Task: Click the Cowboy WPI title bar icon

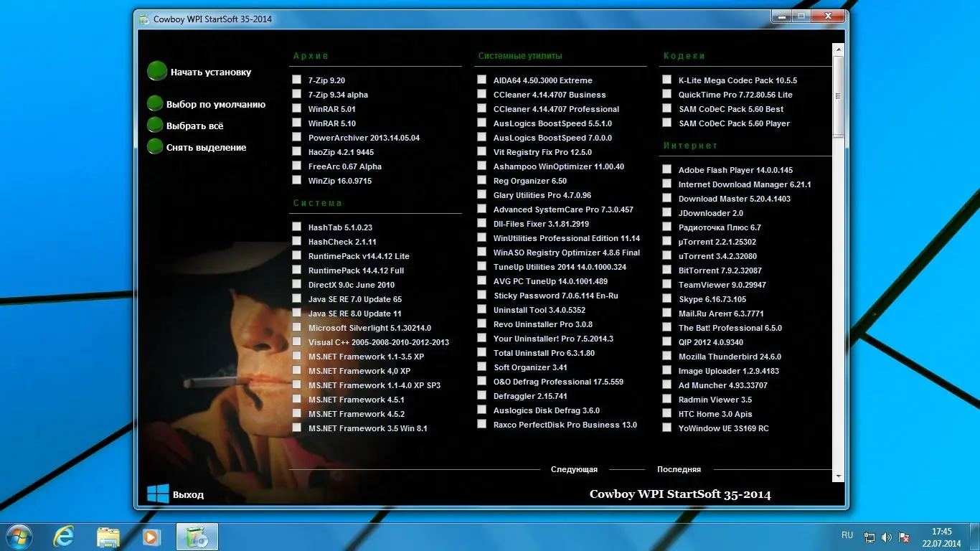Action: tap(144, 19)
